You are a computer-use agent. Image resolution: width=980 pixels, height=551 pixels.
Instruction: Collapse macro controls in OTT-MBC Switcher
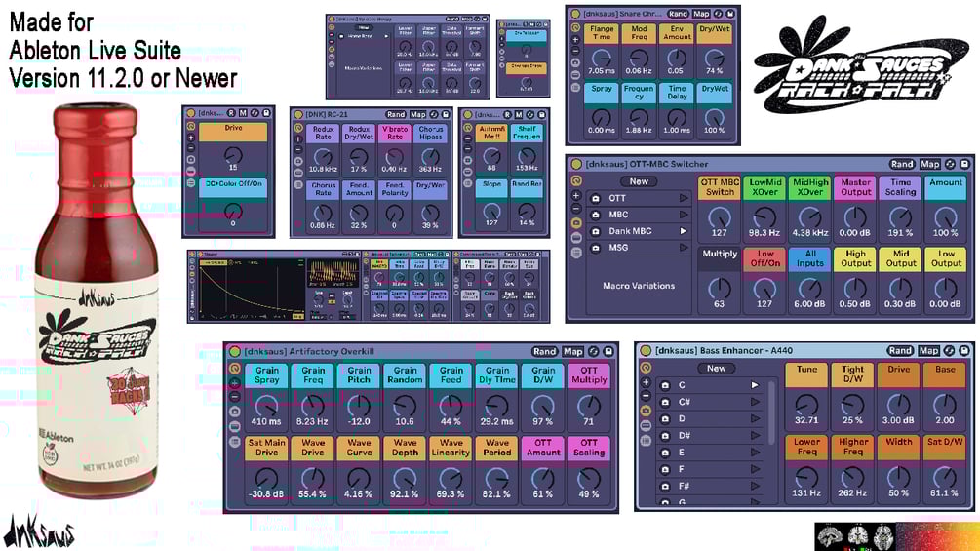[x=576, y=180]
